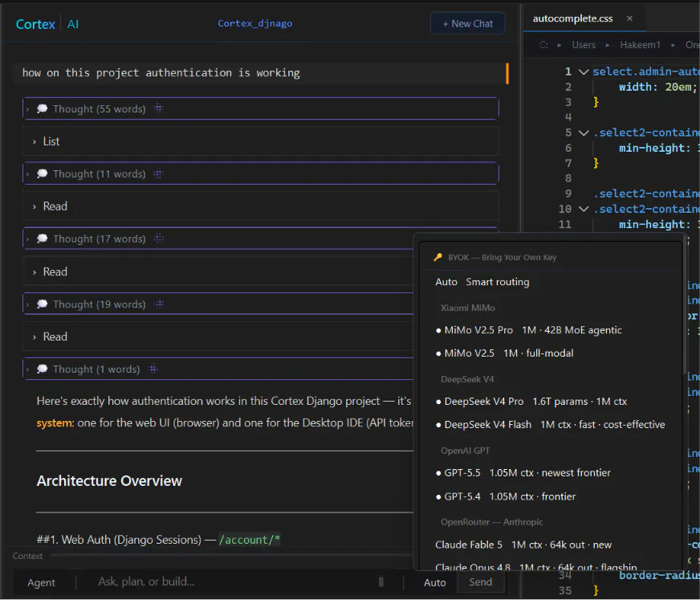This screenshot has height=600, width=700.
Task: Click the orange marker beside the user message
Action: click(x=507, y=73)
